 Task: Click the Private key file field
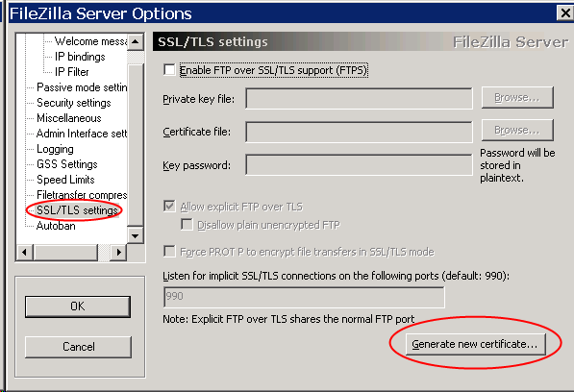click(359, 98)
